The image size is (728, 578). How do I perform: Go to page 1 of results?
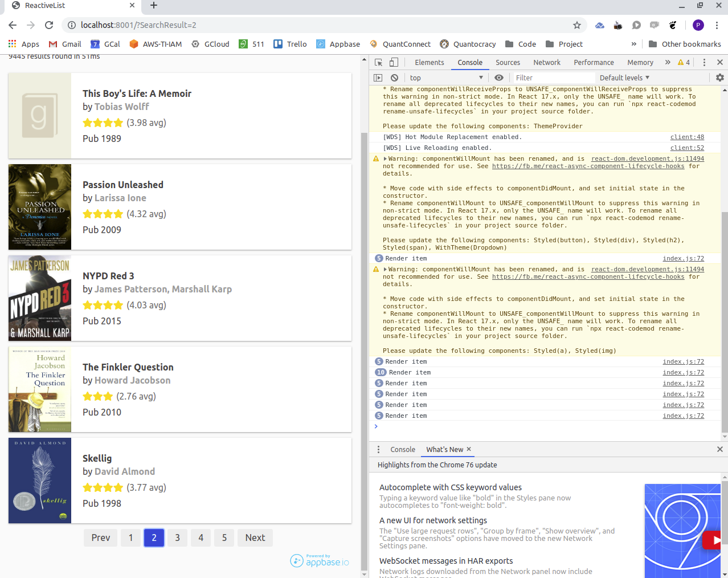tap(130, 538)
